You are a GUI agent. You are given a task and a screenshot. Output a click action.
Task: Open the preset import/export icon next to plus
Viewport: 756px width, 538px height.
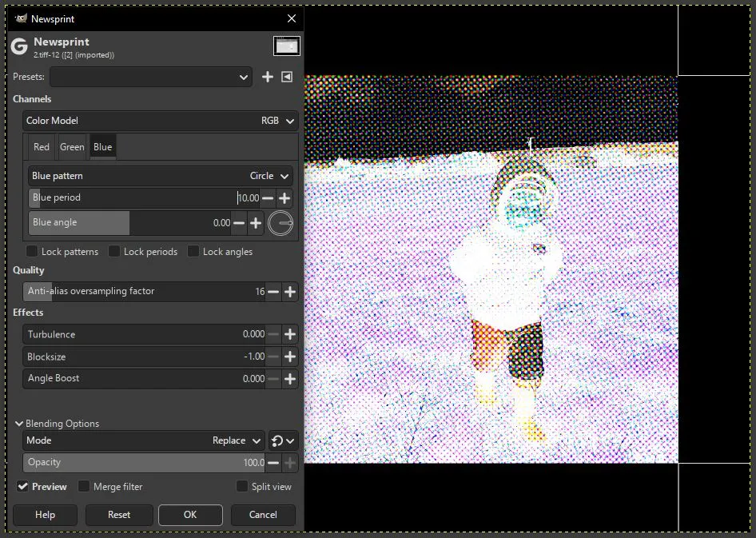point(288,77)
